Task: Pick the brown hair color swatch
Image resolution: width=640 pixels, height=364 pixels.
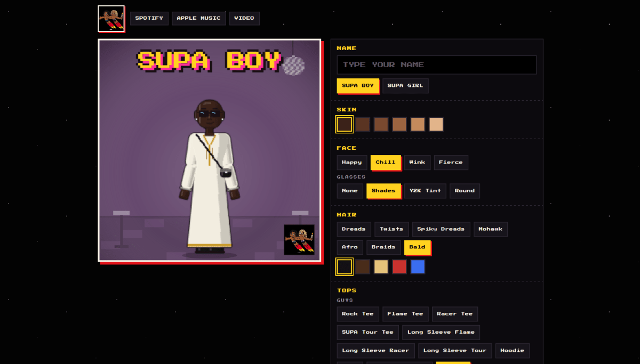Action: coord(363,266)
